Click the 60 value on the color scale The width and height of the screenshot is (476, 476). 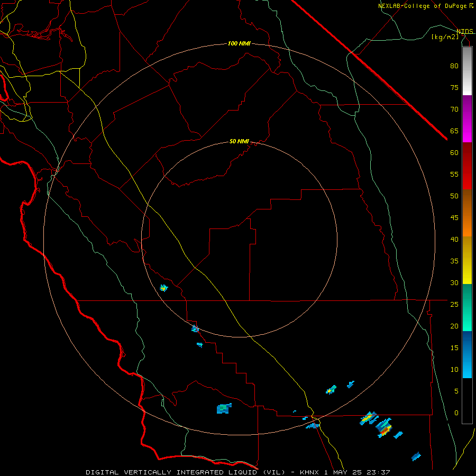[454, 153]
